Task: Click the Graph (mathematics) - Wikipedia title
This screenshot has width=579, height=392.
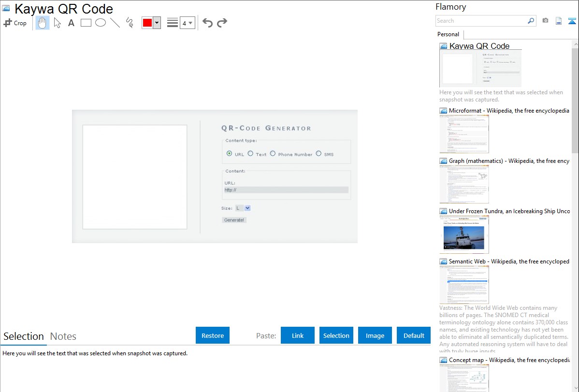Action: pos(509,161)
